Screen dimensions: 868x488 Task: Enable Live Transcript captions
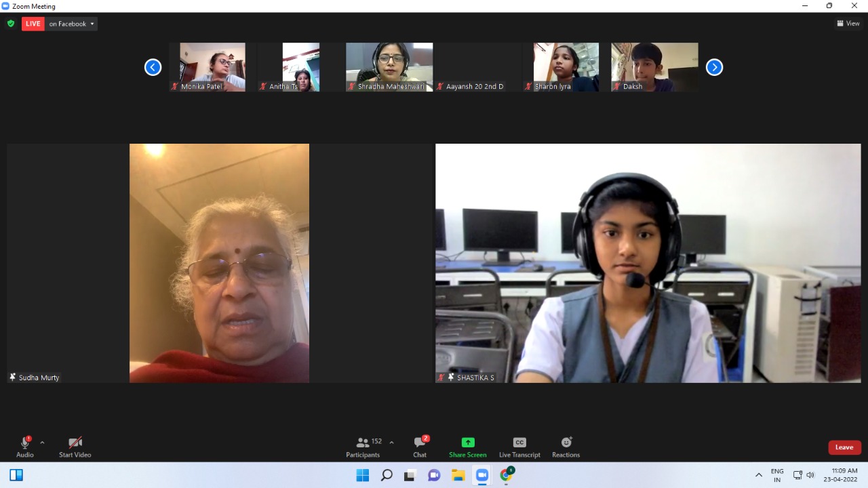tap(519, 447)
